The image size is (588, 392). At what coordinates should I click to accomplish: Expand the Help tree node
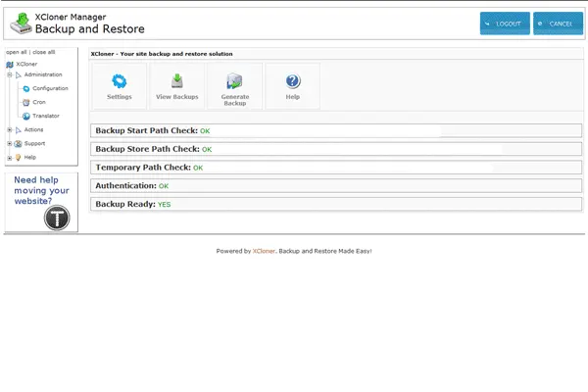pyautogui.click(x=9, y=157)
